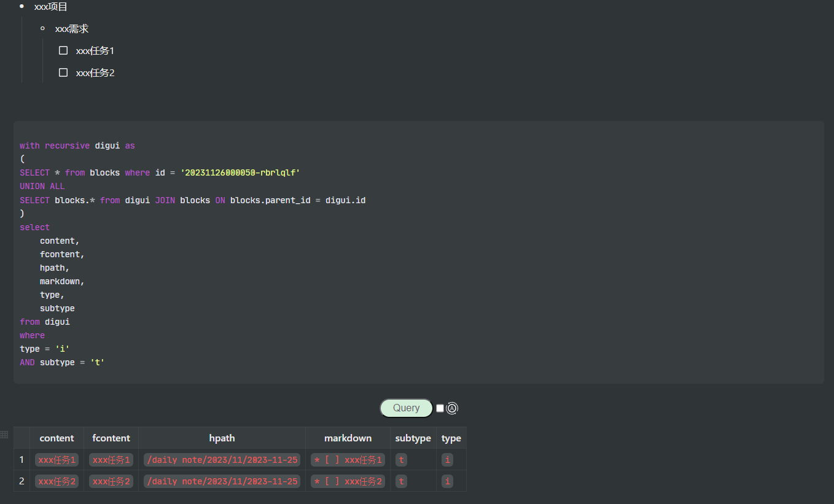834x504 pixels.
Task: Click the Query button
Action: point(406,408)
